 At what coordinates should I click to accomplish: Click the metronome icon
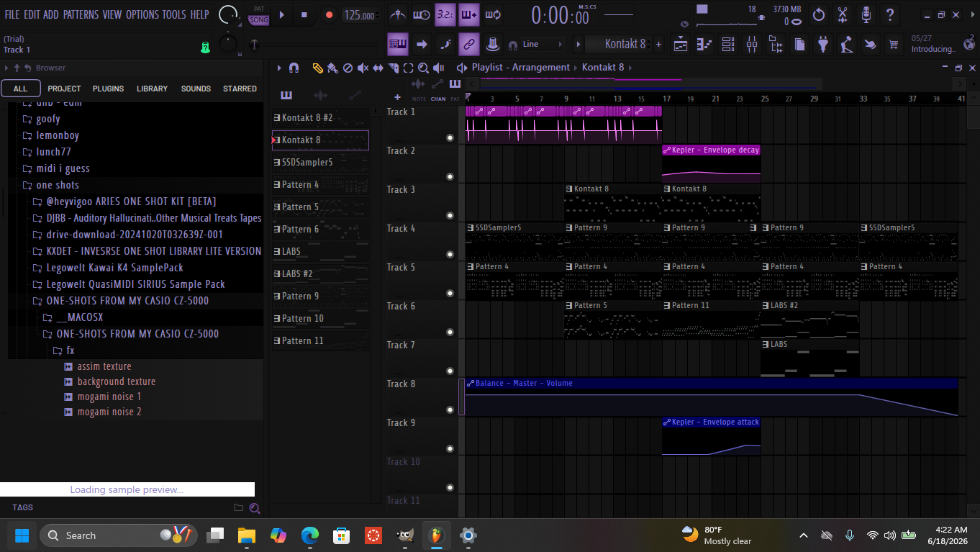[398, 14]
